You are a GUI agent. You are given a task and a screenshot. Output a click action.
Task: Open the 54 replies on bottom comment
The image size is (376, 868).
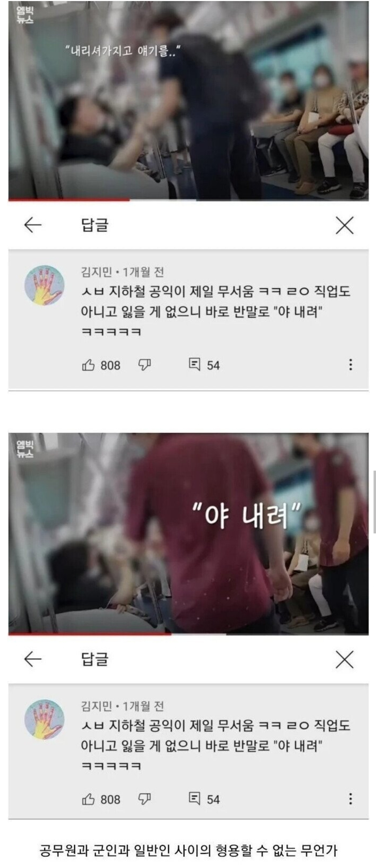tap(204, 799)
